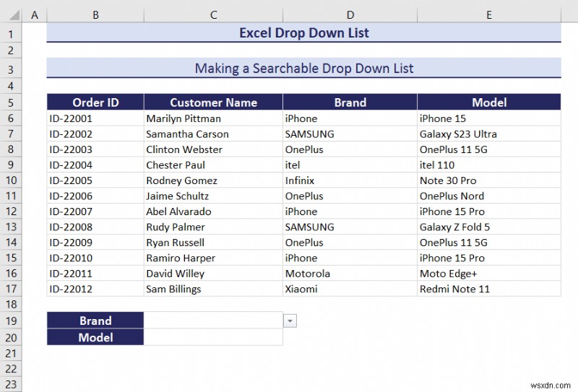Select OnePlus brand in Clinton Webster row
The image size is (578, 392).
(350, 149)
